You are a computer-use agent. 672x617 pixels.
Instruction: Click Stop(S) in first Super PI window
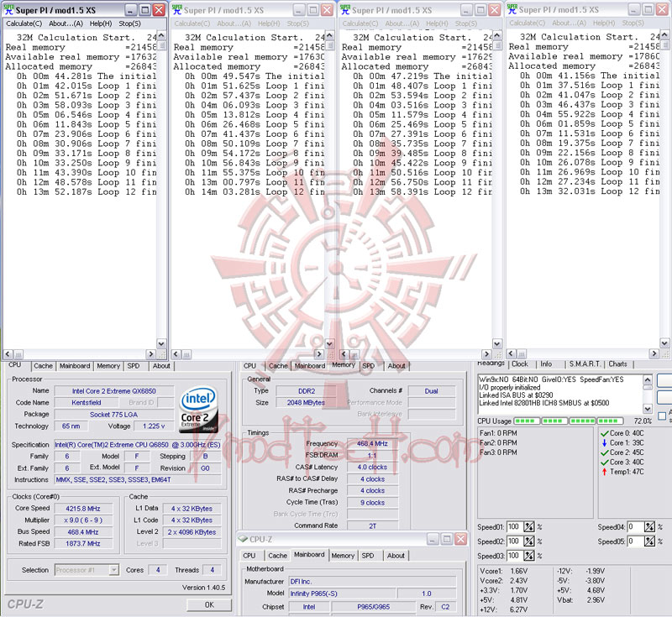point(129,24)
